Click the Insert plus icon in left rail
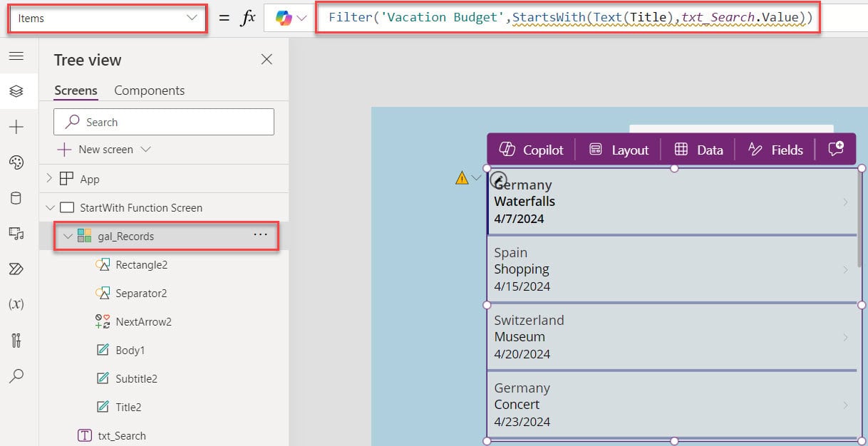Image resolution: width=868 pixels, height=446 pixels. [x=16, y=127]
